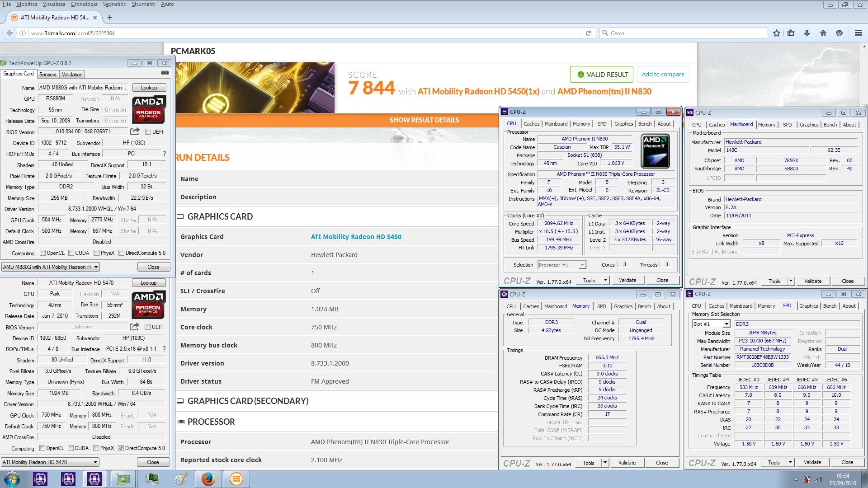Click the browser back arrow button

pos(9,33)
